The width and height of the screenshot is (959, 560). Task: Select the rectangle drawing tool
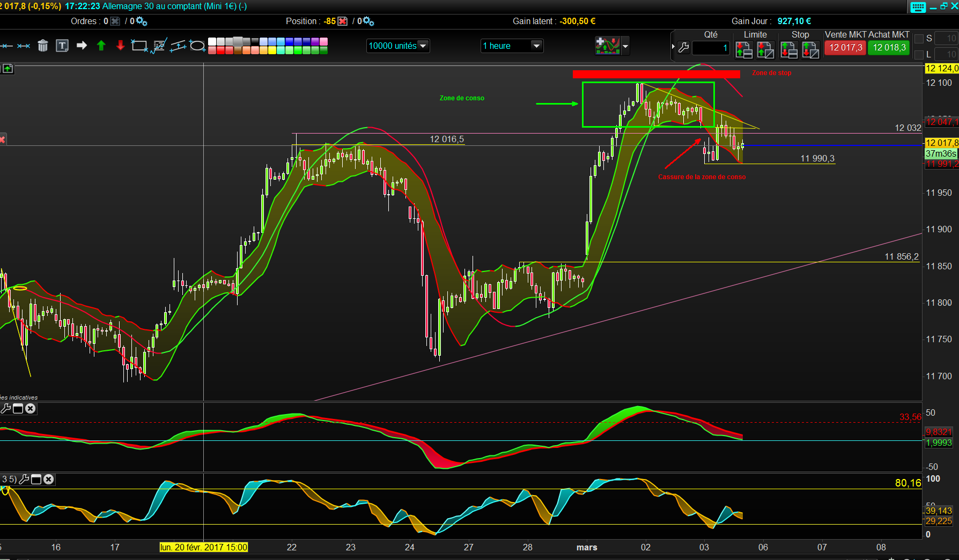(x=139, y=46)
